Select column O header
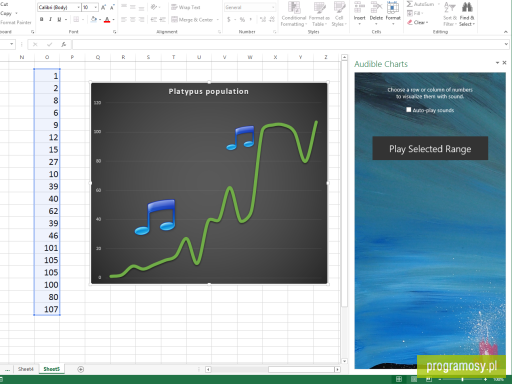Image resolution: width=512 pixels, height=384 pixels. [47, 57]
